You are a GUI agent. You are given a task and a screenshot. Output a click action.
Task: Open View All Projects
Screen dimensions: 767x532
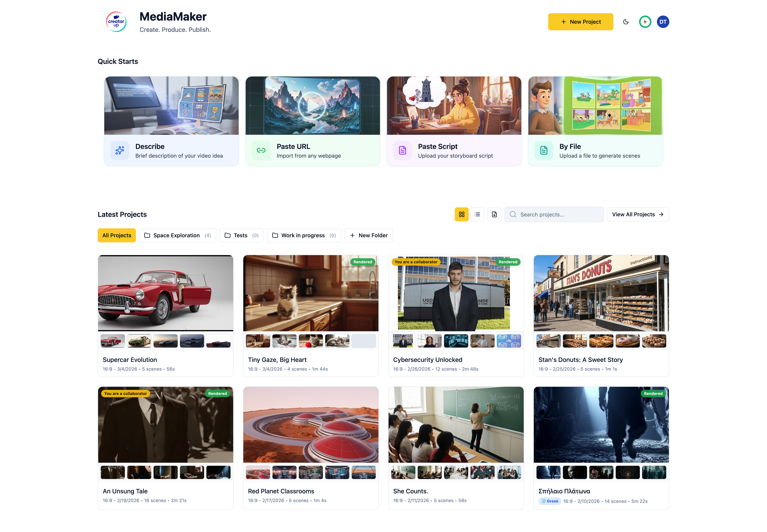638,214
